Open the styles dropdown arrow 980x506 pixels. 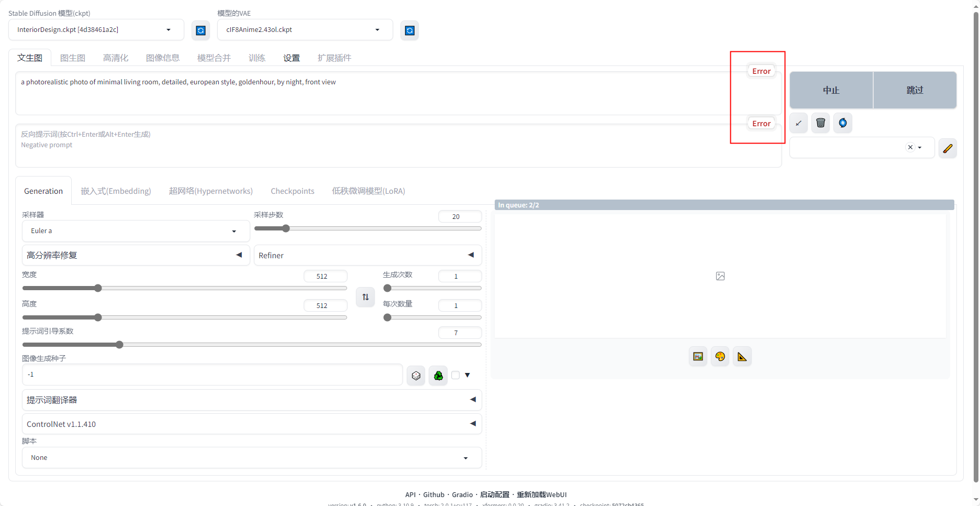pos(920,148)
